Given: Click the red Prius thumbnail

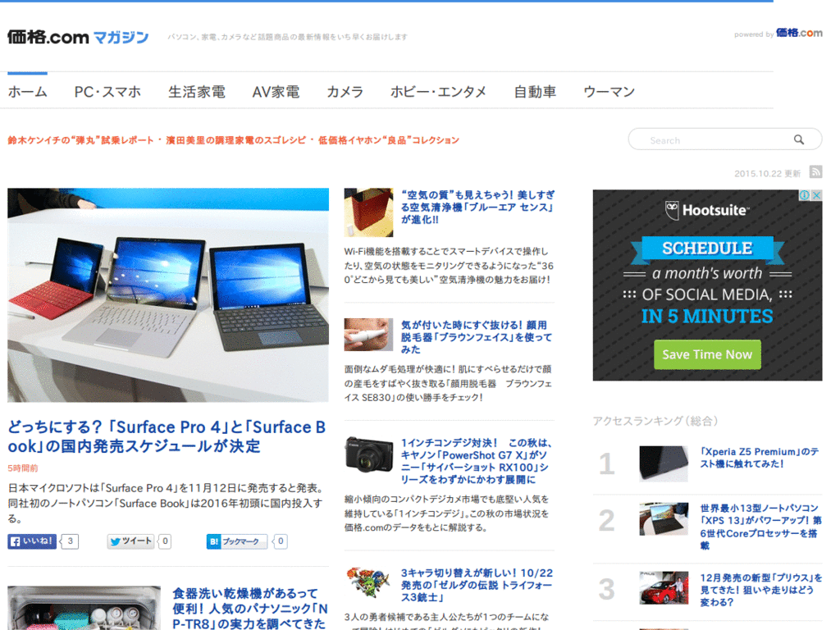Looking at the screenshot, I should click(664, 587).
